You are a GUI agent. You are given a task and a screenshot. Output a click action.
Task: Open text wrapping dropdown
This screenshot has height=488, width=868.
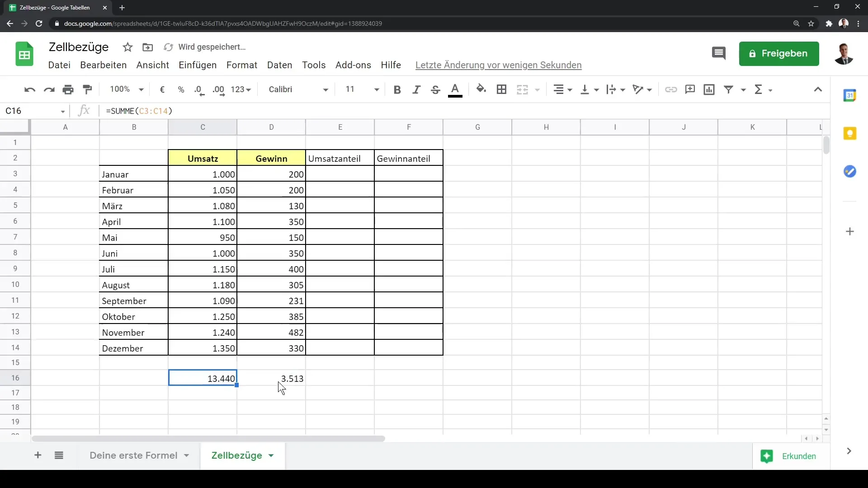pyautogui.click(x=616, y=89)
